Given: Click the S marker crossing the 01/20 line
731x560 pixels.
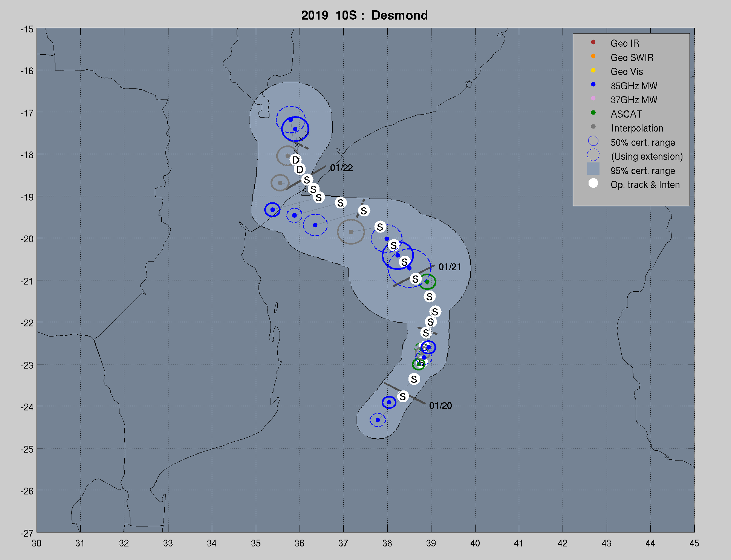Looking at the screenshot, I should (x=403, y=396).
